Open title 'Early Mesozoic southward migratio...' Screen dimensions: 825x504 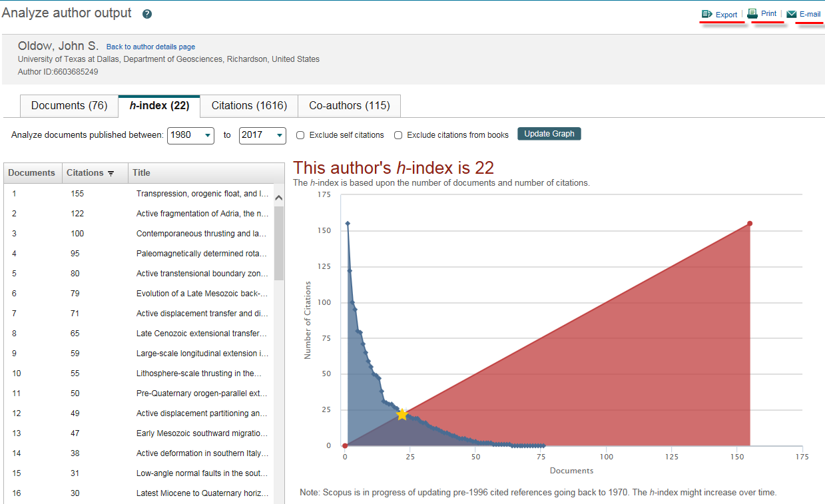click(x=202, y=433)
